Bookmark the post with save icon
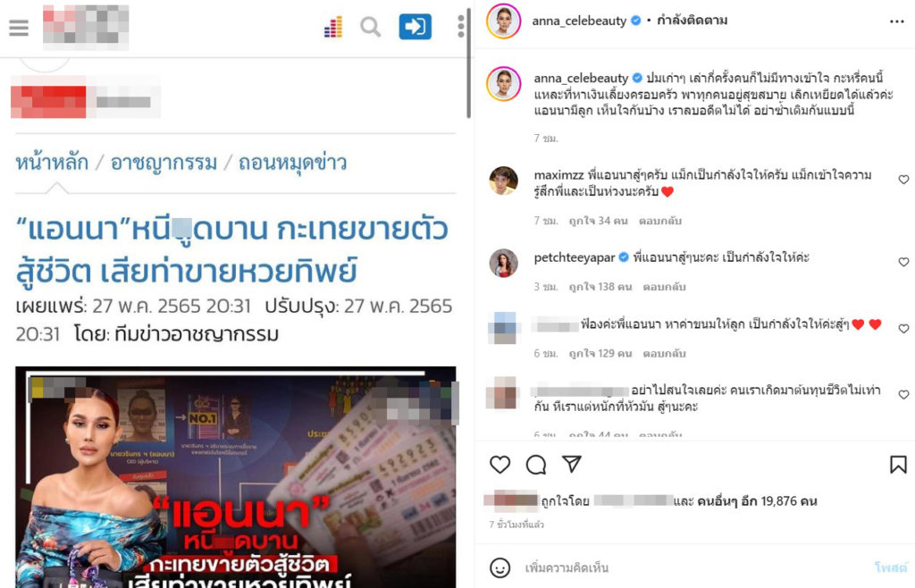This screenshot has width=915, height=588. click(898, 465)
